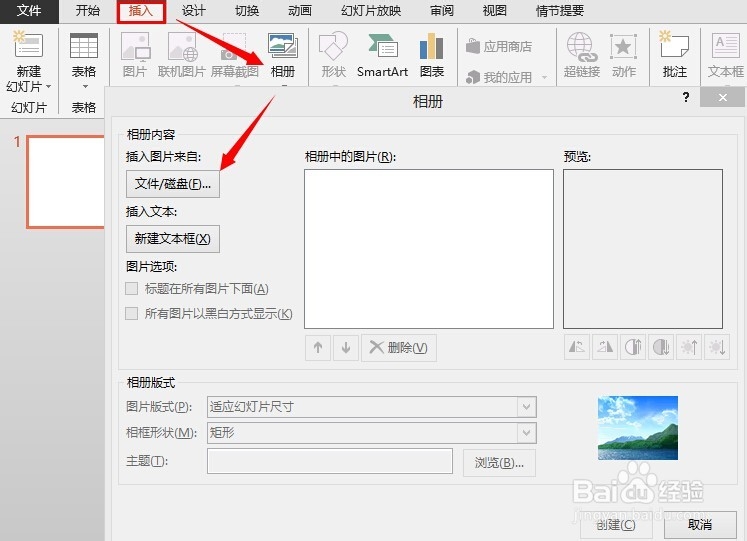The width and height of the screenshot is (747, 541).
Task: Insert a 文本框 text box
Action: coord(726,55)
